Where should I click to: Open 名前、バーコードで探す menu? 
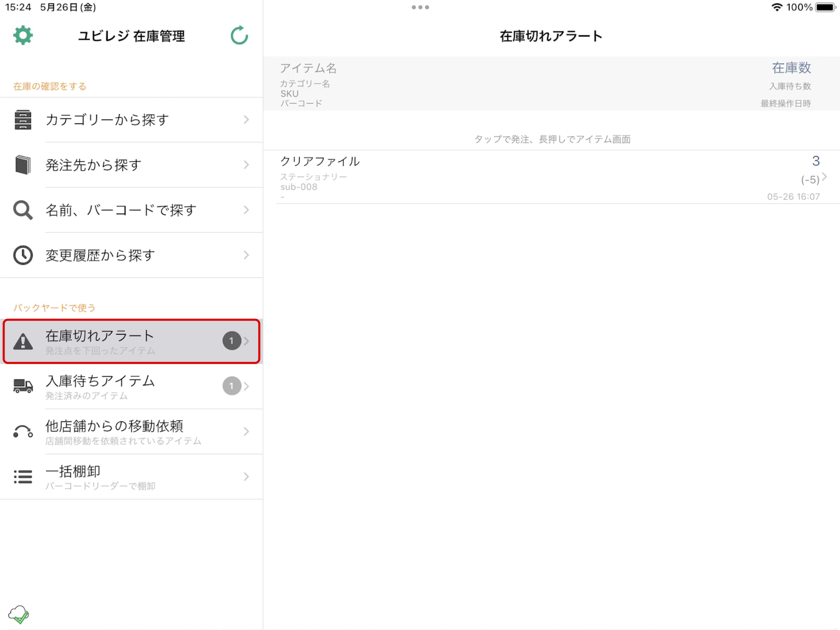click(131, 210)
